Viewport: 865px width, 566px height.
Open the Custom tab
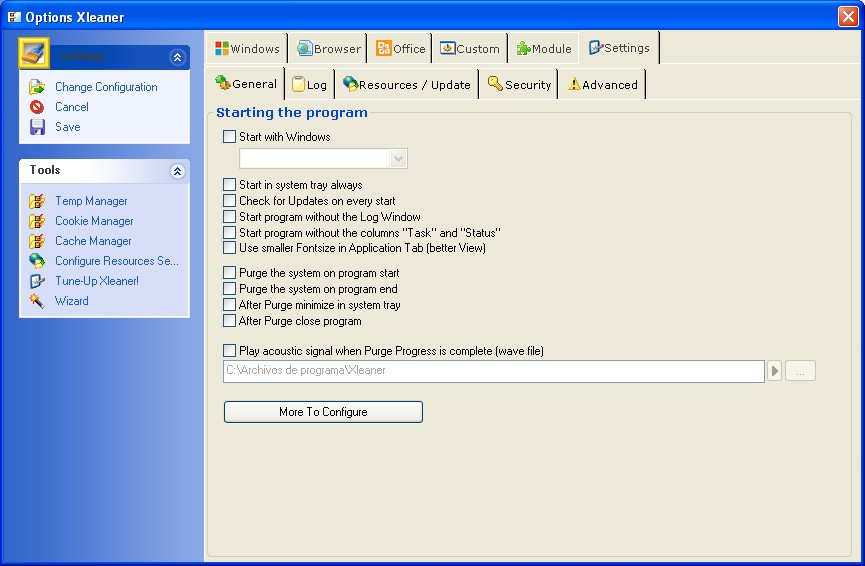[470, 49]
